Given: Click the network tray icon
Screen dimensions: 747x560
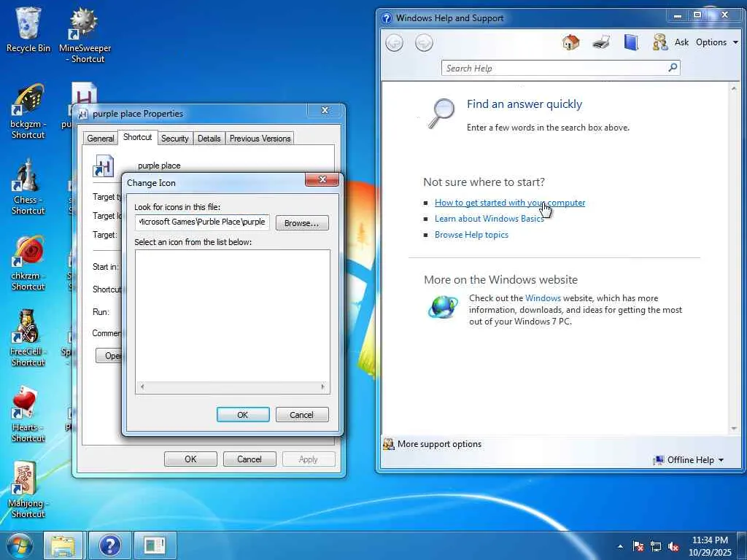Looking at the screenshot, I should 656,546.
